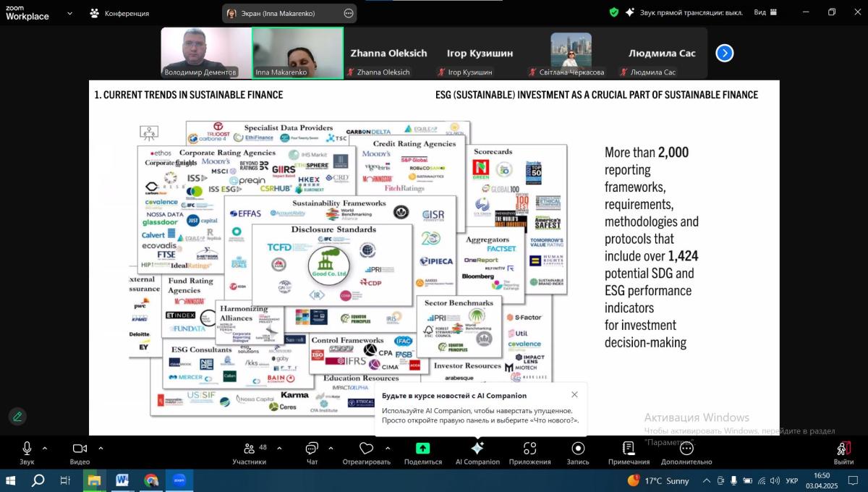Click the Конференция meeting icon in title bar
This screenshot has width=868, height=492.
tap(95, 13)
